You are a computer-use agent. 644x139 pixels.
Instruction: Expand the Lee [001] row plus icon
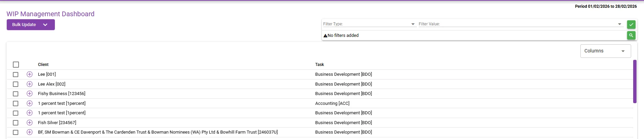29,74
